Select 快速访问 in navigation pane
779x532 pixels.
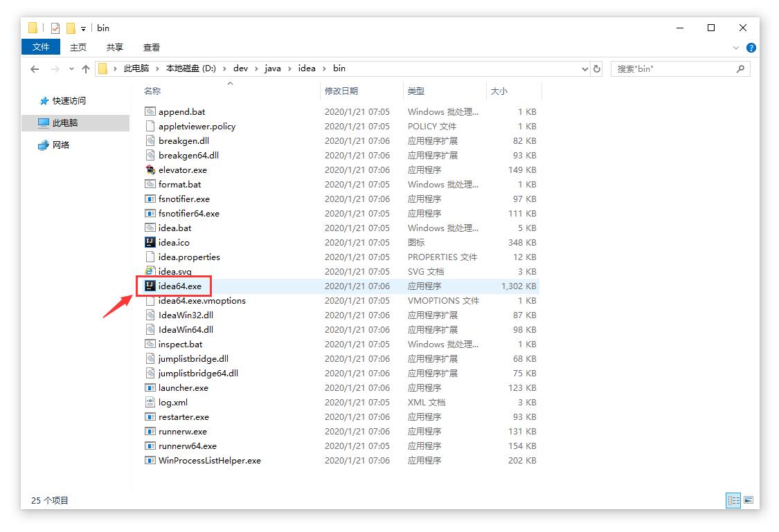(69, 101)
